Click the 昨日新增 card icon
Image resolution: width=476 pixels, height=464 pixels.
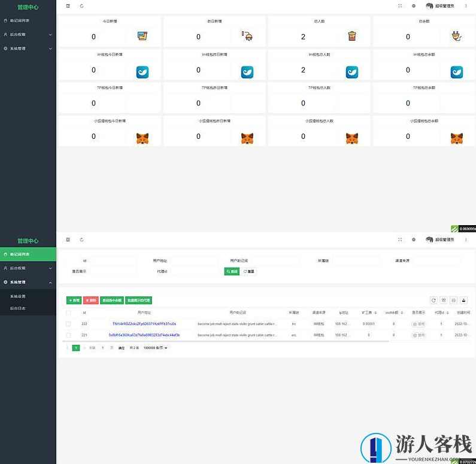(247, 36)
